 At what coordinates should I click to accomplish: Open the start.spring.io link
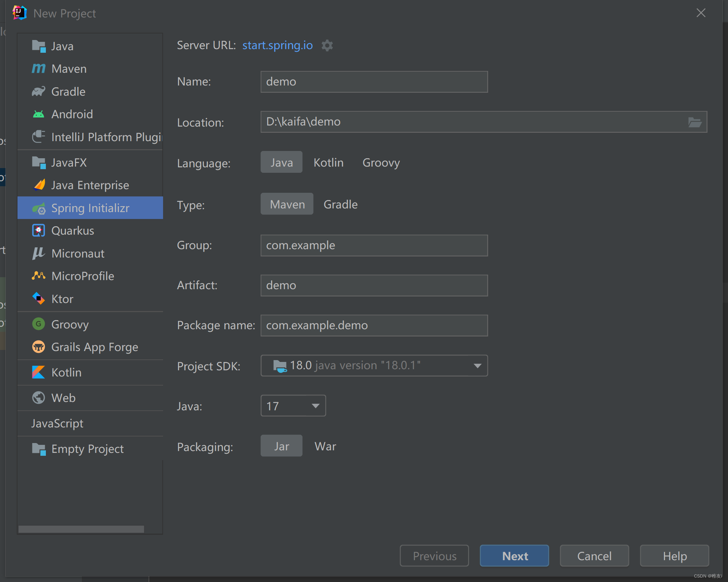point(277,45)
